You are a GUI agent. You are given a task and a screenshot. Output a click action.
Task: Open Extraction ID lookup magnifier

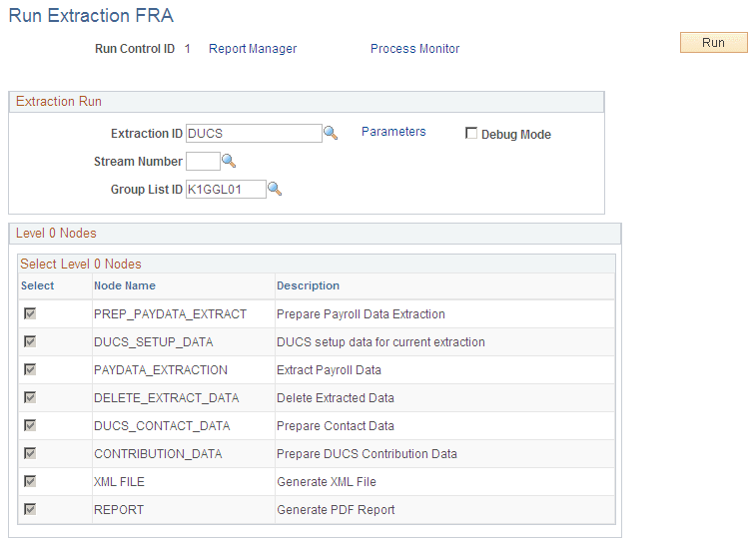331,133
